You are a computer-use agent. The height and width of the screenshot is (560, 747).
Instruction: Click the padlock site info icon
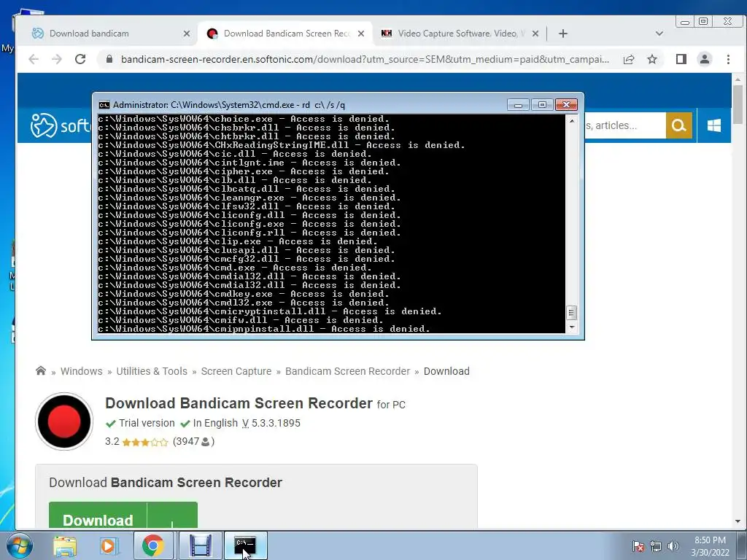(x=109, y=59)
